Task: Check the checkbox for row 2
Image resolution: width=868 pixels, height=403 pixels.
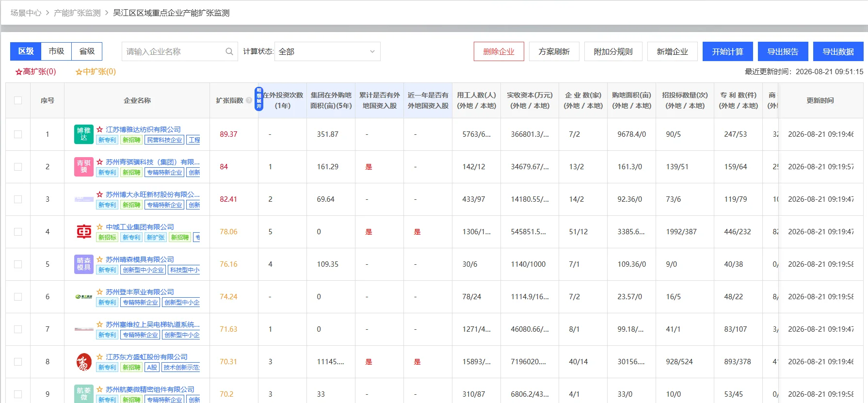Action: [x=18, y=167]
